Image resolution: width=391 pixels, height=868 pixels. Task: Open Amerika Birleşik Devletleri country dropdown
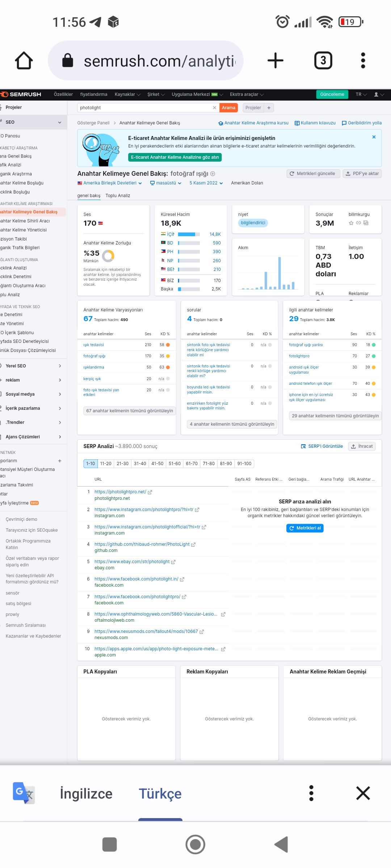(x=110, y=183)
